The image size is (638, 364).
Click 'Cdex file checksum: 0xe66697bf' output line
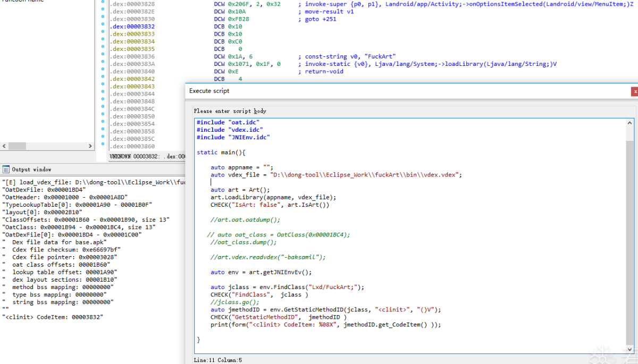[62, 249]
